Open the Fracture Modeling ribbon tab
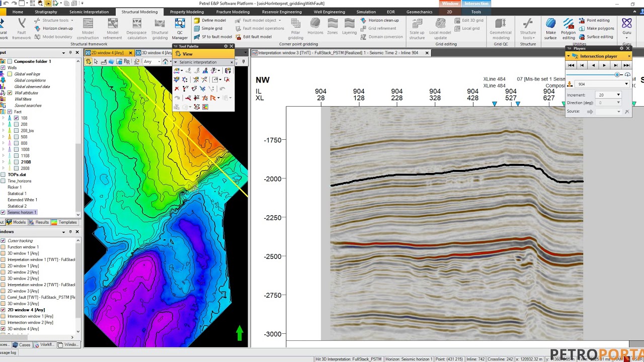Image resolution: width=644 pixels, height=362 pixels. coord(232,12)
